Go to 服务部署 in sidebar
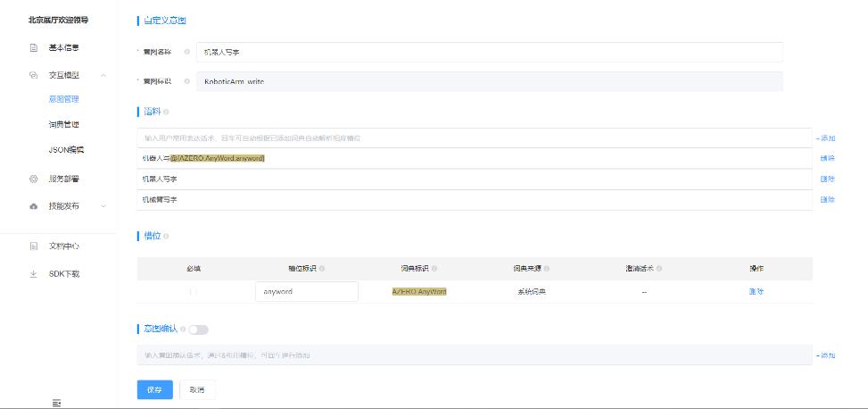The width and height of the screenshot is (868, 409). click(x=63, y=179)
